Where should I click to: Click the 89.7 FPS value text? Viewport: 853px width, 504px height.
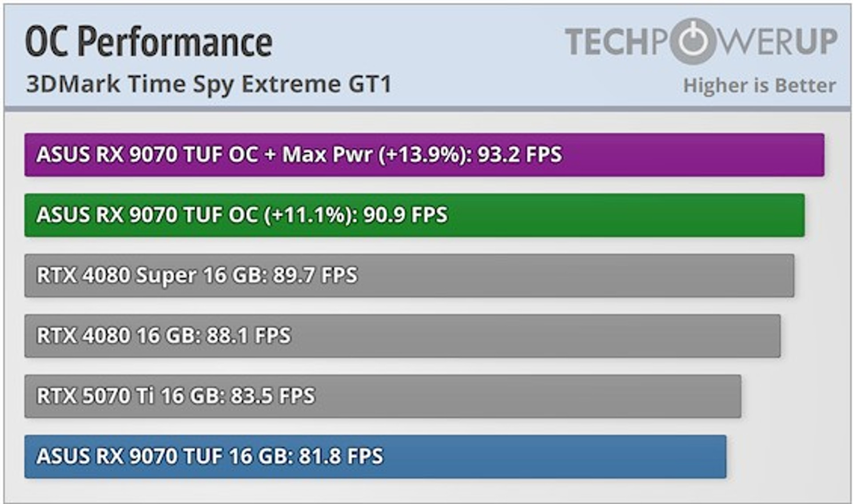pos(315,275)
